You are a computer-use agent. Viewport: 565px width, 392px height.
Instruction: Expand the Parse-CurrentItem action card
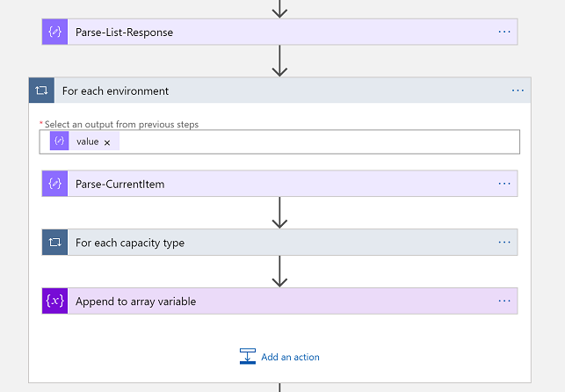(264, 184)
